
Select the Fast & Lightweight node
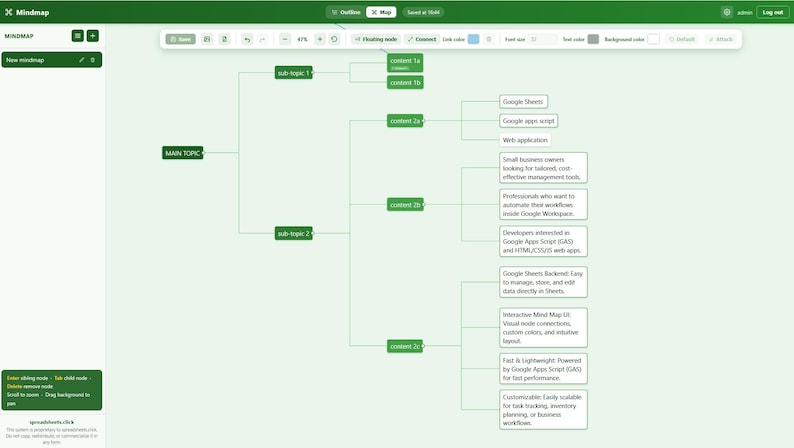[543, 369]
